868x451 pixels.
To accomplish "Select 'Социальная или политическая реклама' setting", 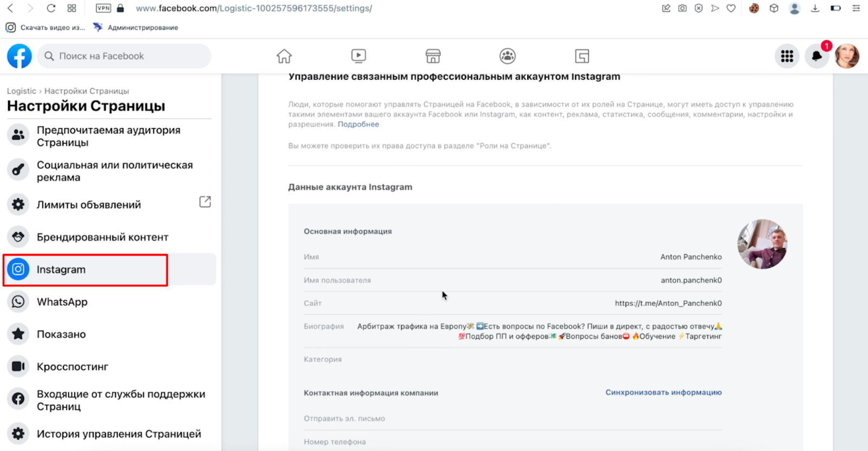I will click(110, 171).
